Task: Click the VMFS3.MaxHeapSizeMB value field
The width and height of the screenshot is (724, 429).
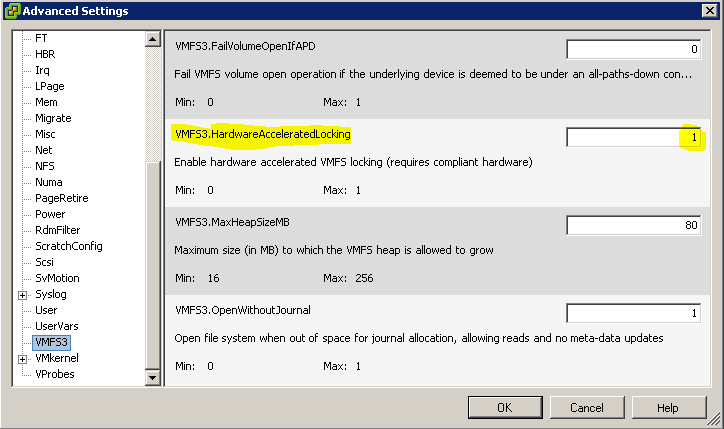Action: tap(634, 225)
